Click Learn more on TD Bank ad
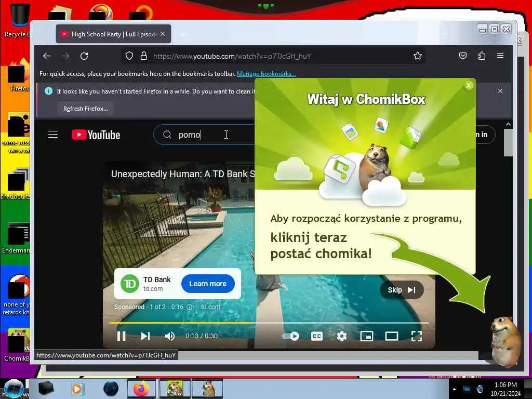The width and height of the screenshot is (532, 399). [x=208, y=284]
